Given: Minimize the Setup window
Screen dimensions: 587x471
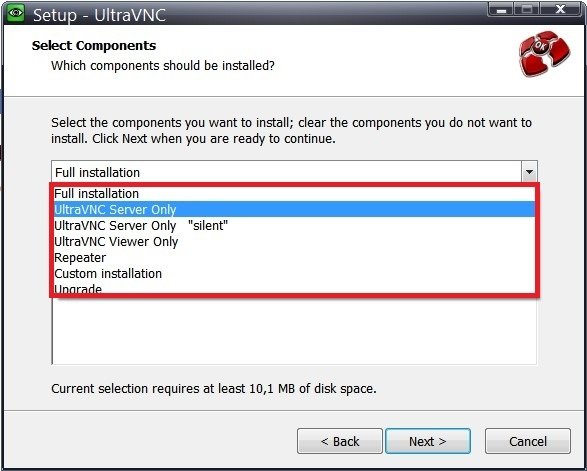Looking at the screenshot, I should [x=501, y=9].
